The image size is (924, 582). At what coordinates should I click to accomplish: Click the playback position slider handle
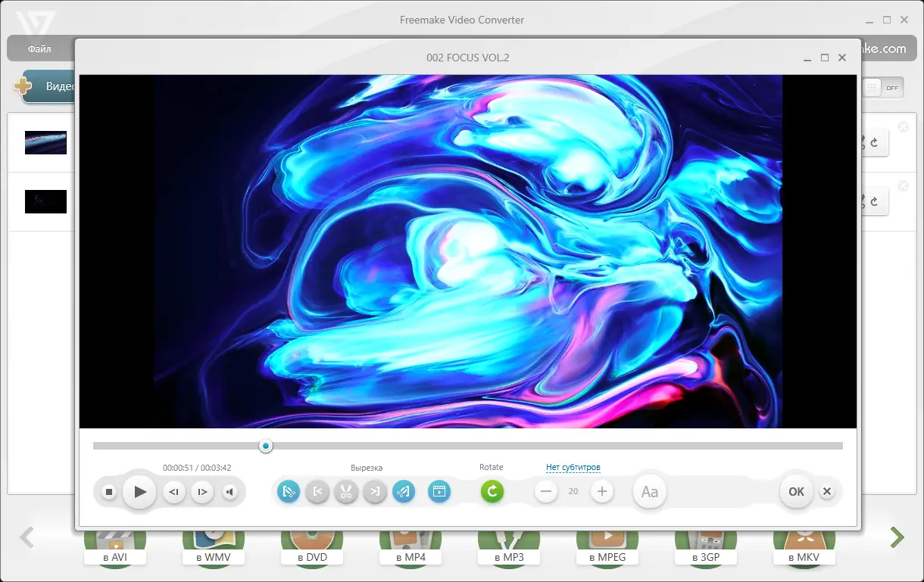point(266,446)
